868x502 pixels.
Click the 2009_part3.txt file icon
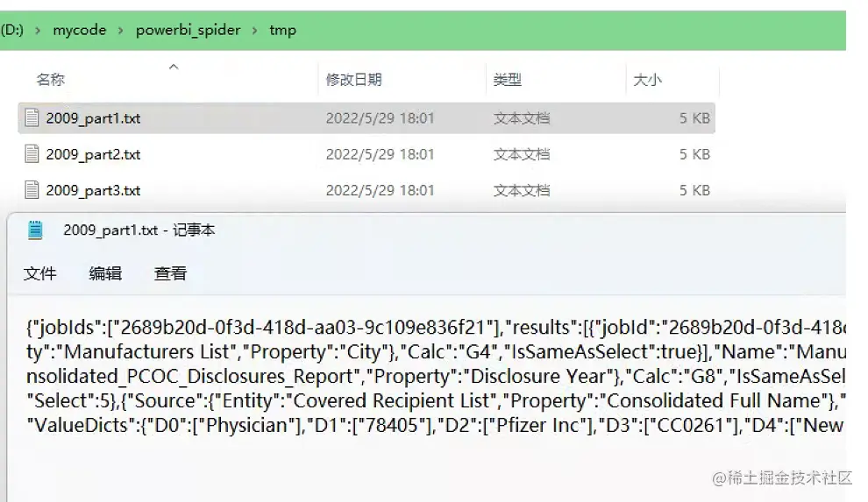[x=32, y=190]
